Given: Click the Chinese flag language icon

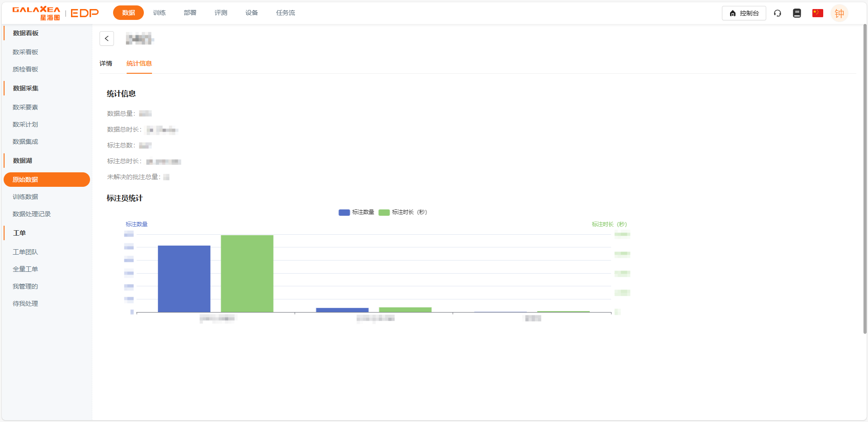Looking at the screenshot, I should click(817, 13).
